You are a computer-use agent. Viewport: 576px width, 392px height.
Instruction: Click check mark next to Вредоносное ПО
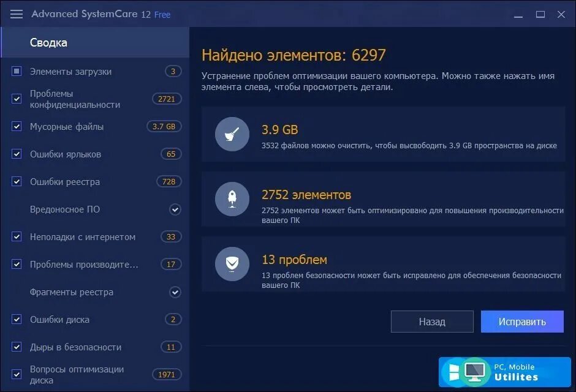coord(175,209)
